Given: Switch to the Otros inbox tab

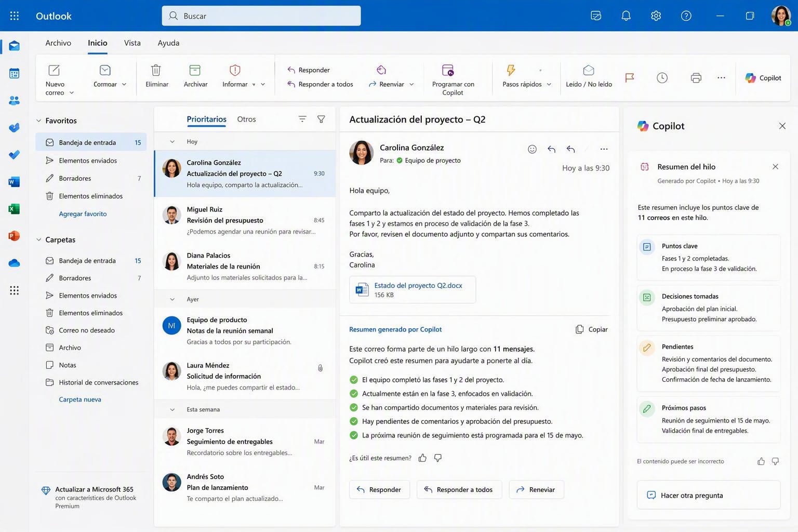Looking at the screenshot, I should [246, 119].
